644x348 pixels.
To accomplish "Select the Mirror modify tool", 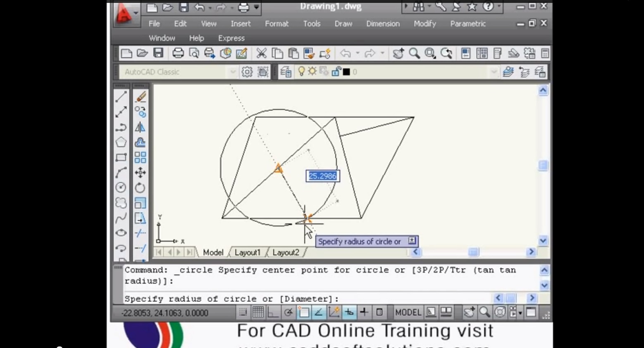I will point(141,127).
